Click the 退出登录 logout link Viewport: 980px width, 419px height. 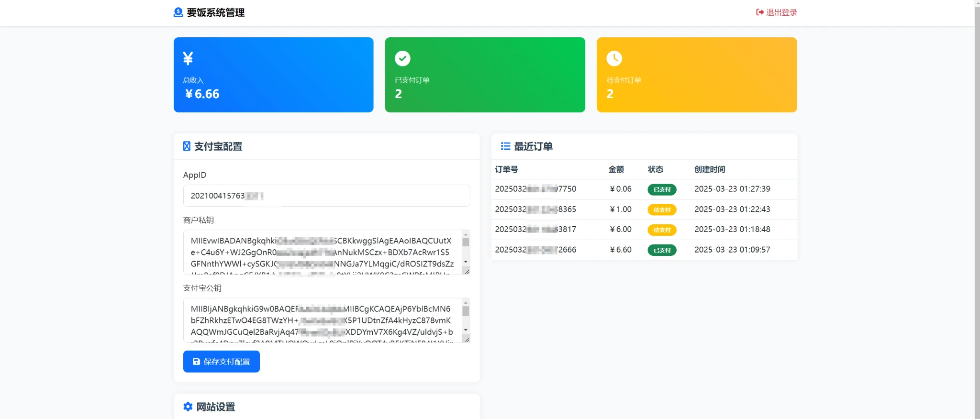click(x=776, y=12)
